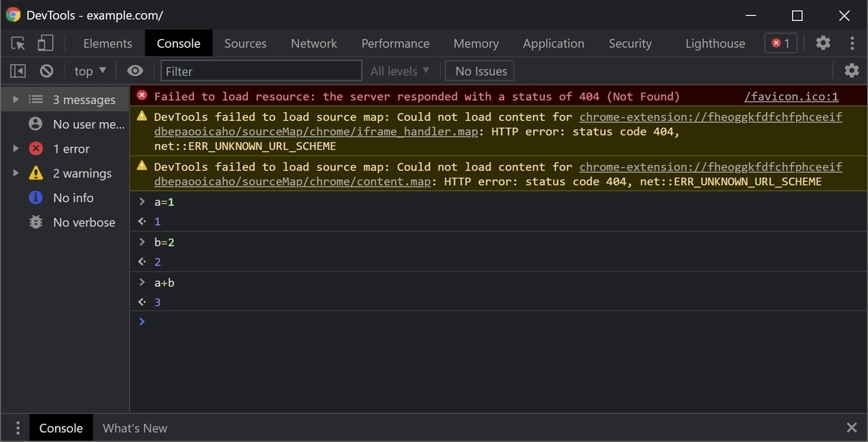Minimize the DevTools window
This screenshot has height=442, width=868.
click(750, 15)
